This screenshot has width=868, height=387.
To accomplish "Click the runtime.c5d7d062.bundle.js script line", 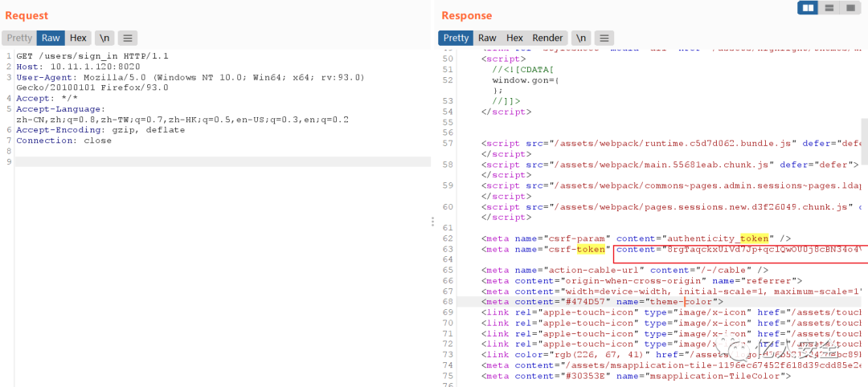I will [671, 143].
